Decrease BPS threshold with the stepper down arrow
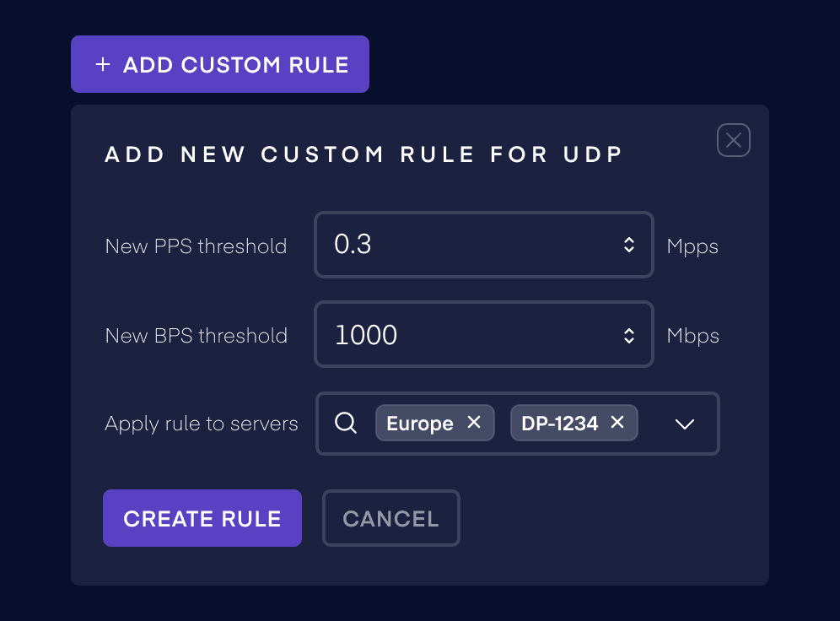Viewport: 840px width, 621px height. point(629,340)
